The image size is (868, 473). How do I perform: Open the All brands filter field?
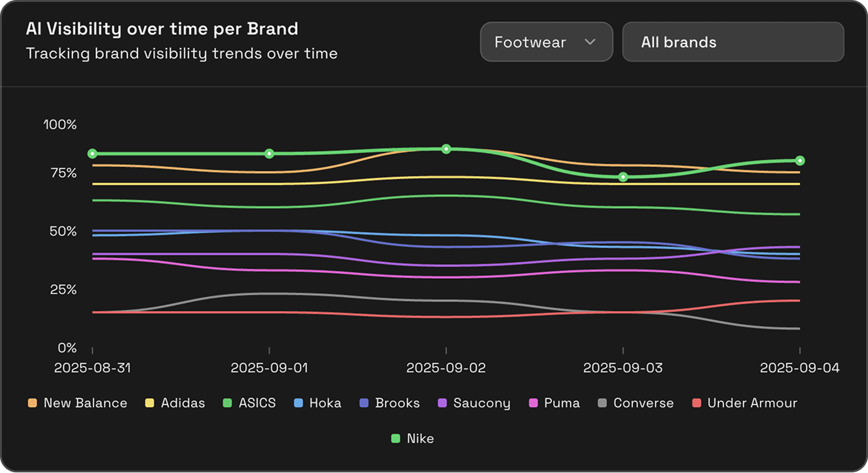click(x=732, y=42)
